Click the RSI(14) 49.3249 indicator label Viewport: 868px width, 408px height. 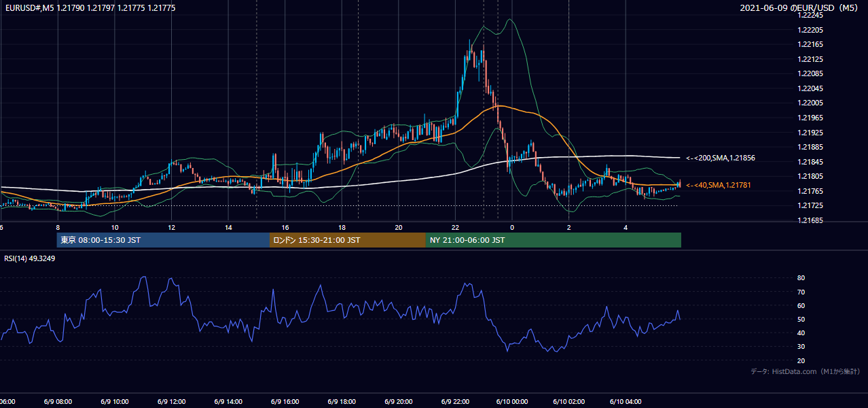(x=30, y=258)
